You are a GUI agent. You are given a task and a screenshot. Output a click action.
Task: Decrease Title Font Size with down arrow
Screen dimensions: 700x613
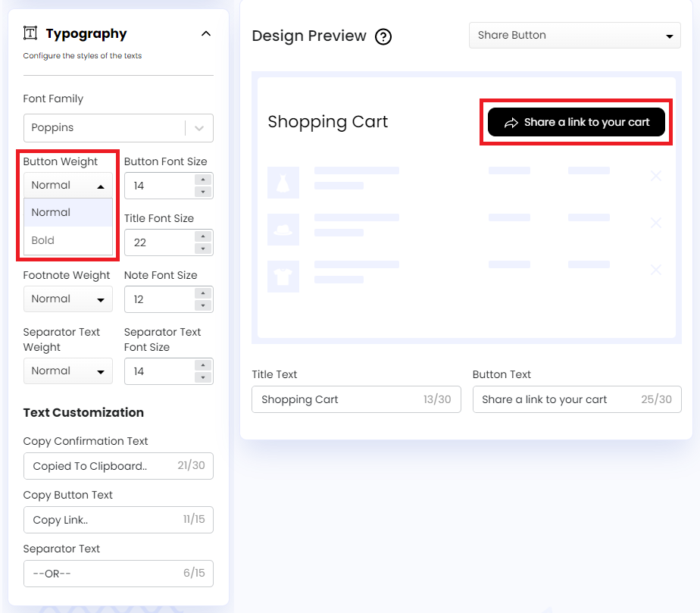pyautogui.click(x=203, y=249)
